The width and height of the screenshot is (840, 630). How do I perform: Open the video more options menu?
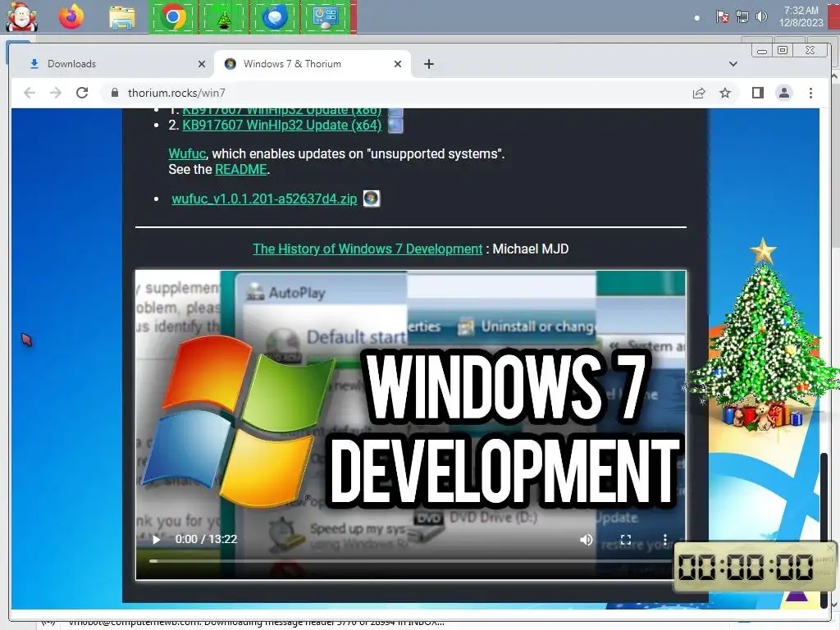[x=664, y=540]
